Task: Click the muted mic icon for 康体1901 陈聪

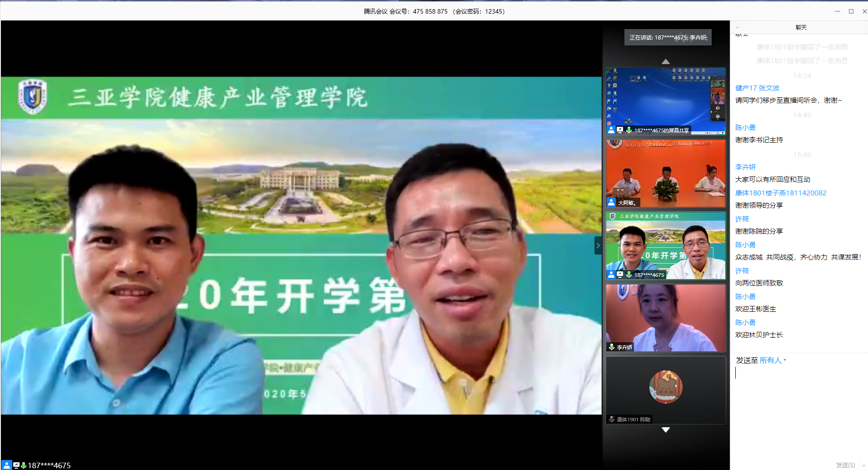Action: (612, 419)
